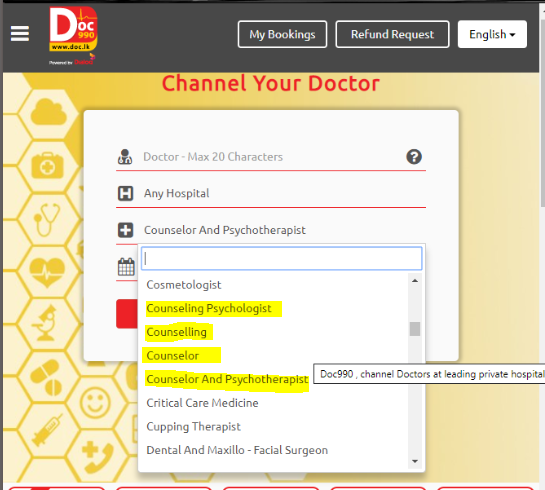Choose the Counselling option
This screenshot has height=490, width=545.
tap(273, 332)
